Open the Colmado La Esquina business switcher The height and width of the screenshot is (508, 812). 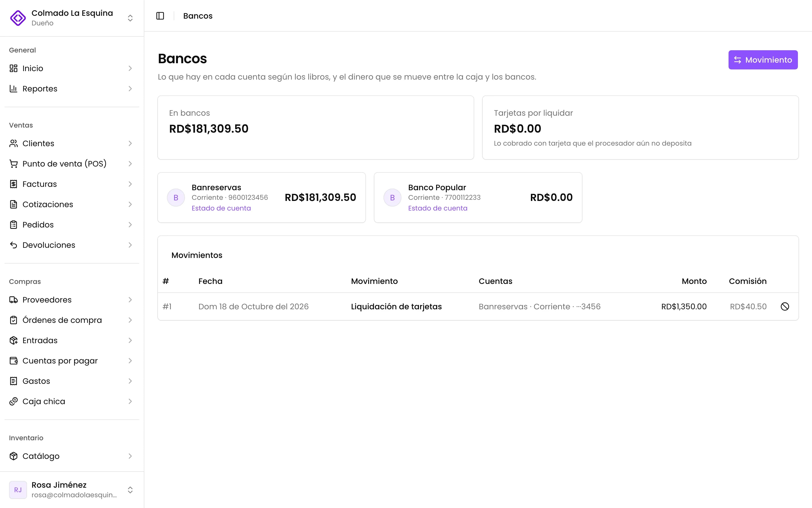(72, 18)
